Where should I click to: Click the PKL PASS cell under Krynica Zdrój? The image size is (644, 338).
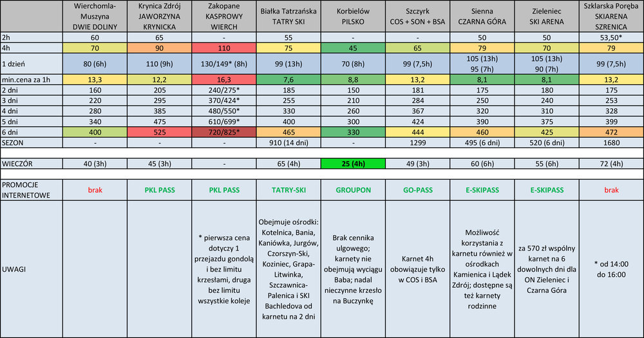159,190
